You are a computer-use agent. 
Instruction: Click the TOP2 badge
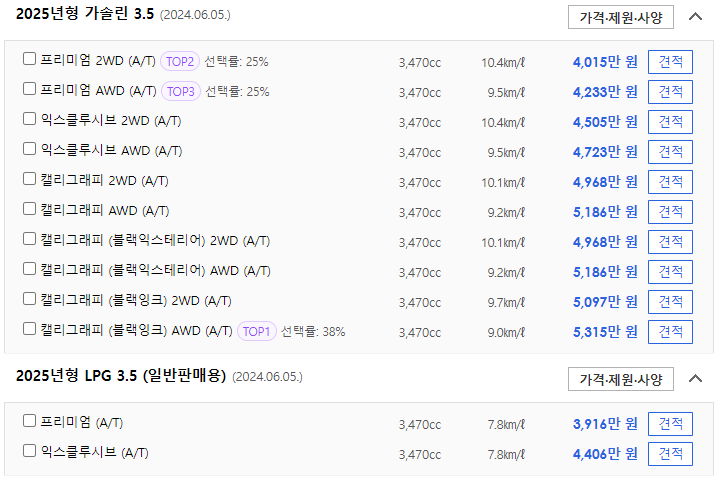180,61
